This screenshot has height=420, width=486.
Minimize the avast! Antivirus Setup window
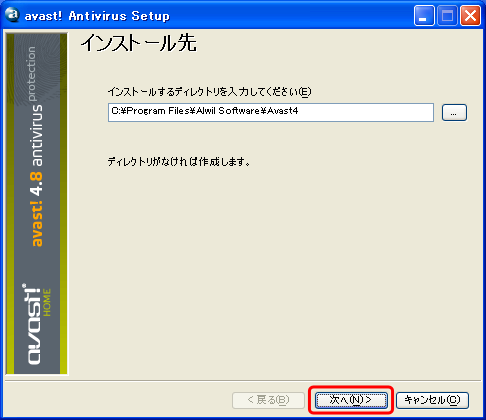424,15
